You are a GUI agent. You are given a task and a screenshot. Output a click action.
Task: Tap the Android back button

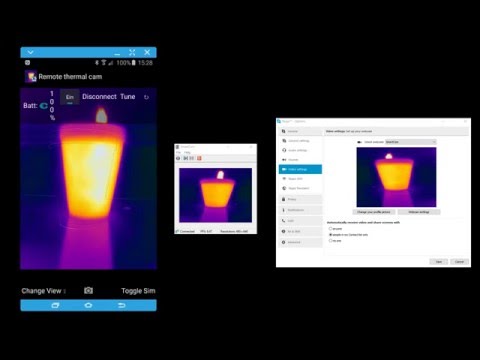tap(122, 305)
